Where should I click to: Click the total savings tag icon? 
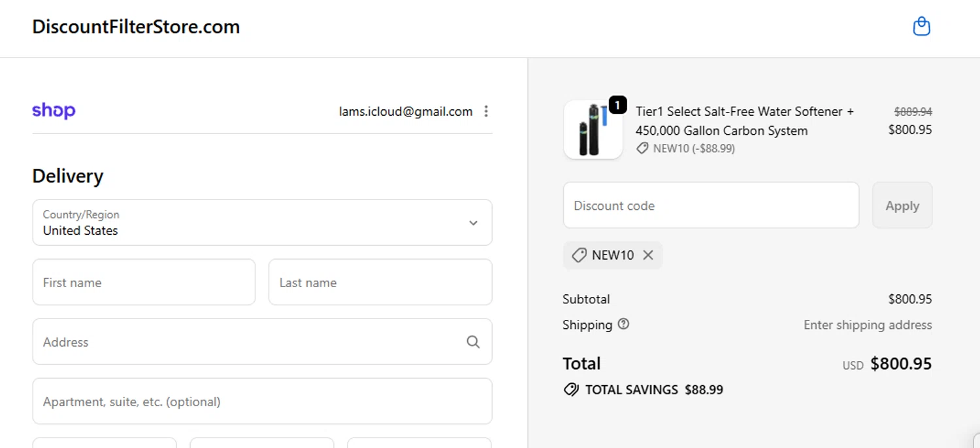(x=571, y=390)
